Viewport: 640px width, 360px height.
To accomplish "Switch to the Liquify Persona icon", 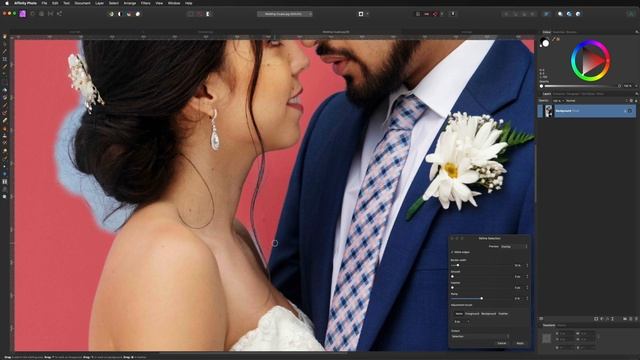I will 33,13.
